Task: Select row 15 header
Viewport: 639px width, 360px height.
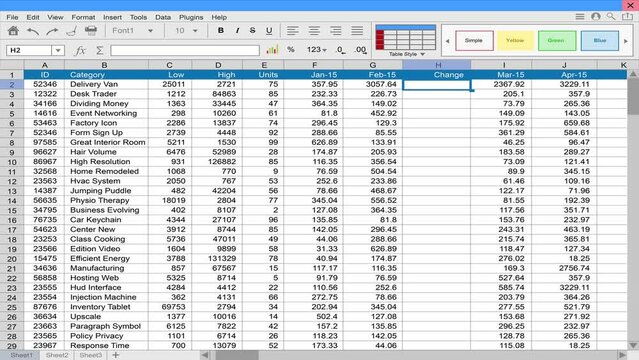Action: coord(12,210)
